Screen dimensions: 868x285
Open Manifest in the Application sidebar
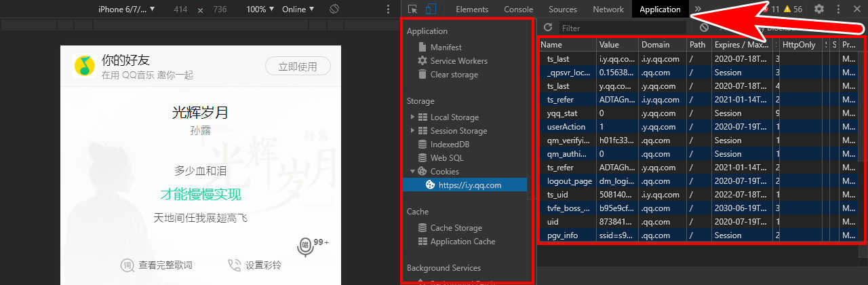[446, 47]
